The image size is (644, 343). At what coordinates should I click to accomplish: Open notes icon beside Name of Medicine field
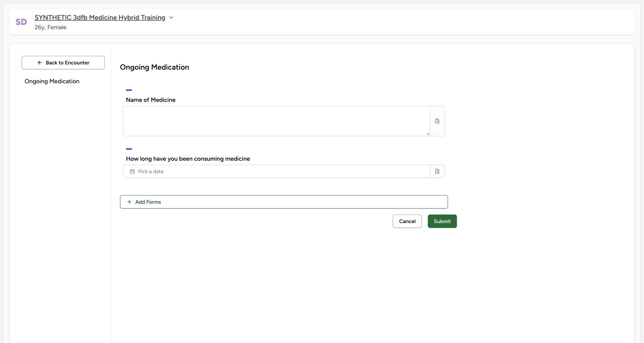click(x=438, y=121)
